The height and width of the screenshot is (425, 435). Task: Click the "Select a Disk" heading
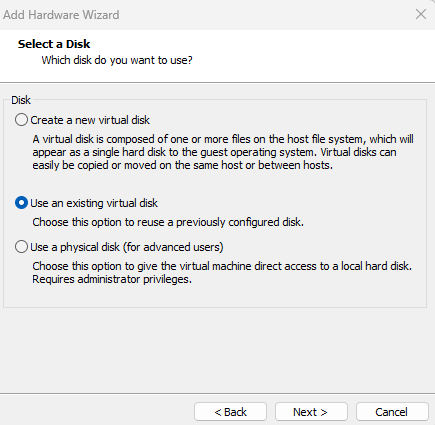(x=54, y=44)
